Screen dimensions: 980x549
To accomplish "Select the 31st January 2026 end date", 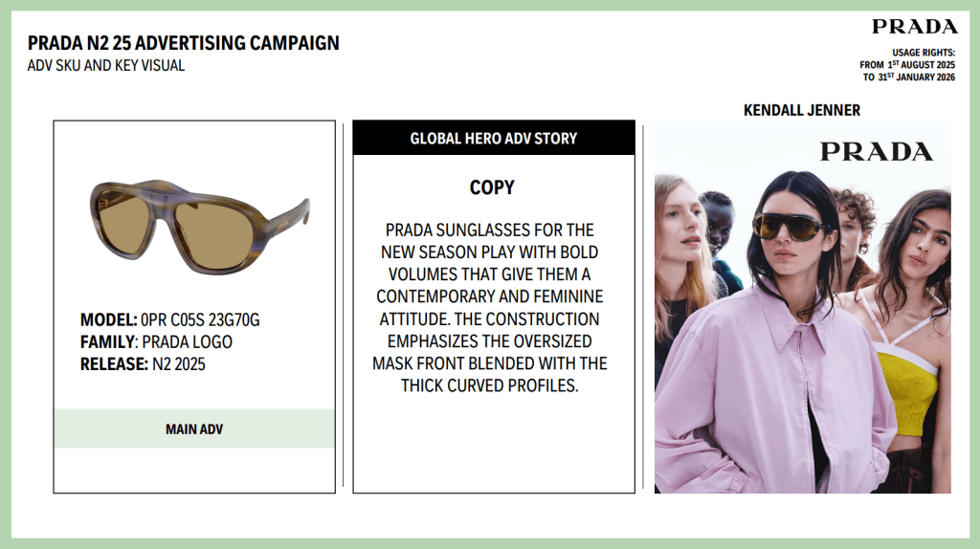I will click(916, 77).
